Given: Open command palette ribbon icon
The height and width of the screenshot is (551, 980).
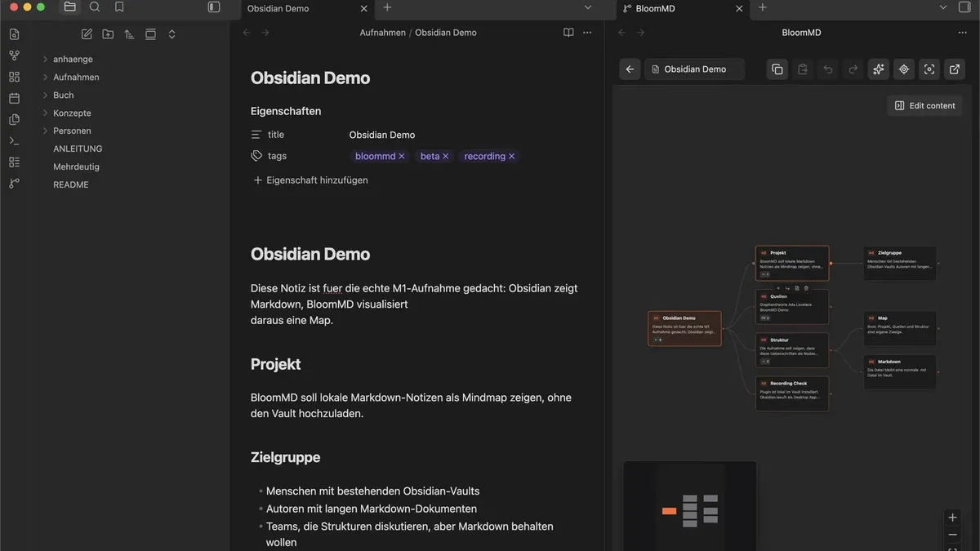Looking at the screenshot, I should tap(14, 140).
